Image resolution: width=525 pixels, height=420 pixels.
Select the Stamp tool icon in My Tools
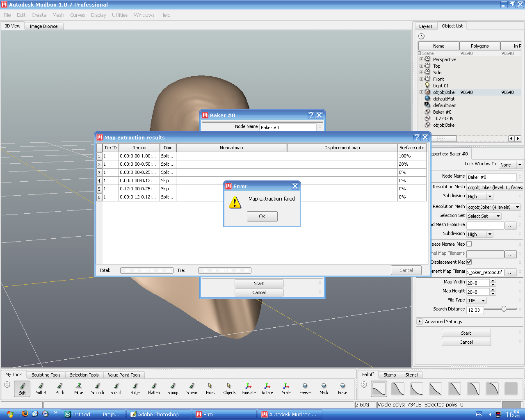pyautogui.click(x=173, y=388)
